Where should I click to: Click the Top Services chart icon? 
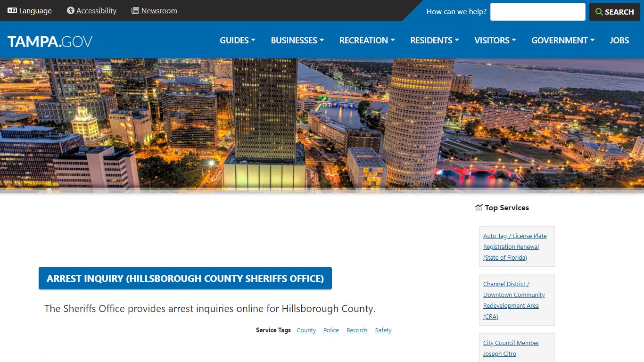479,207
